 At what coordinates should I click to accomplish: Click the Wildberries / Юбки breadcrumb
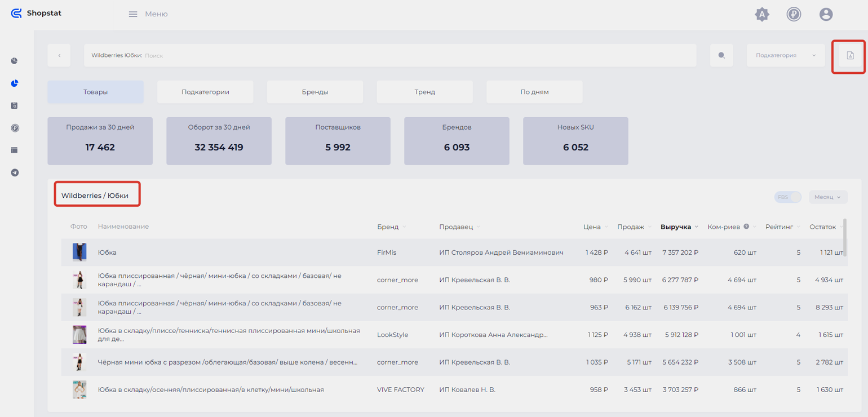pyautogui.click(x=95, y=196)
